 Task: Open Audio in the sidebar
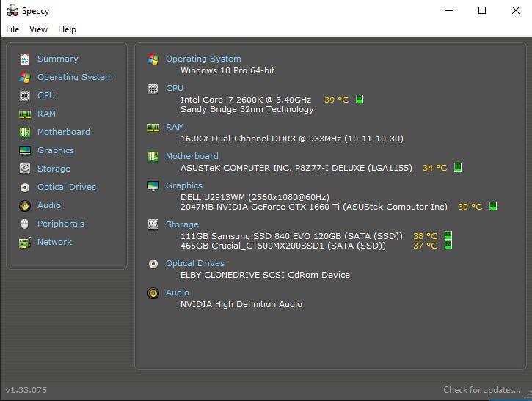49,205
